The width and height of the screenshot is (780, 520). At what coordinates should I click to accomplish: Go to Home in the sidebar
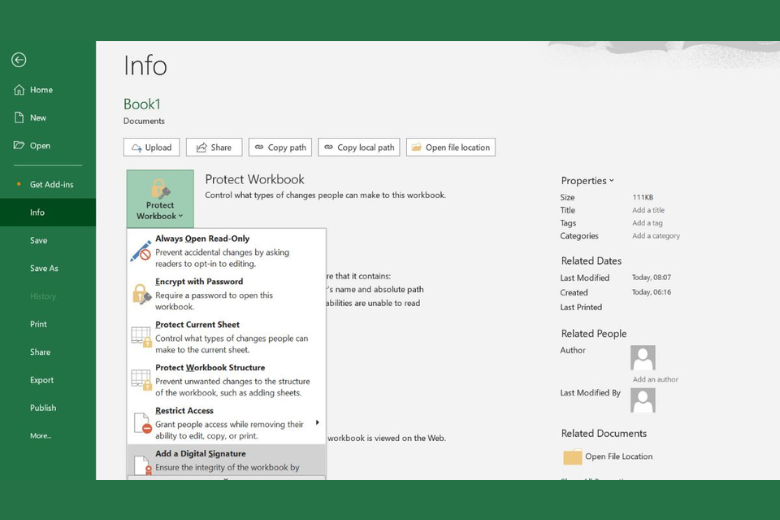tap(48, 90)
